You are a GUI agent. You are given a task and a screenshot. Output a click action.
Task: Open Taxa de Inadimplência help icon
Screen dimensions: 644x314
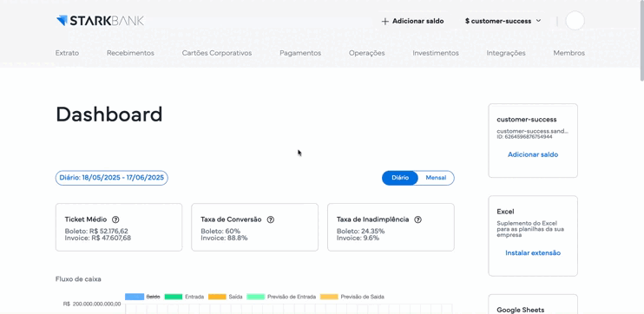click(x=417, y=219)
